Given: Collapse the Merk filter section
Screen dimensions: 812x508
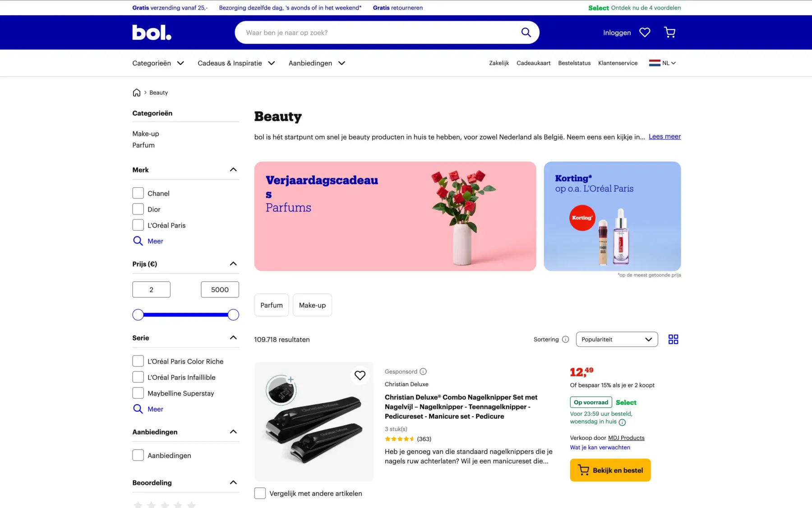Looking at the screenshot, I should 233,170.
